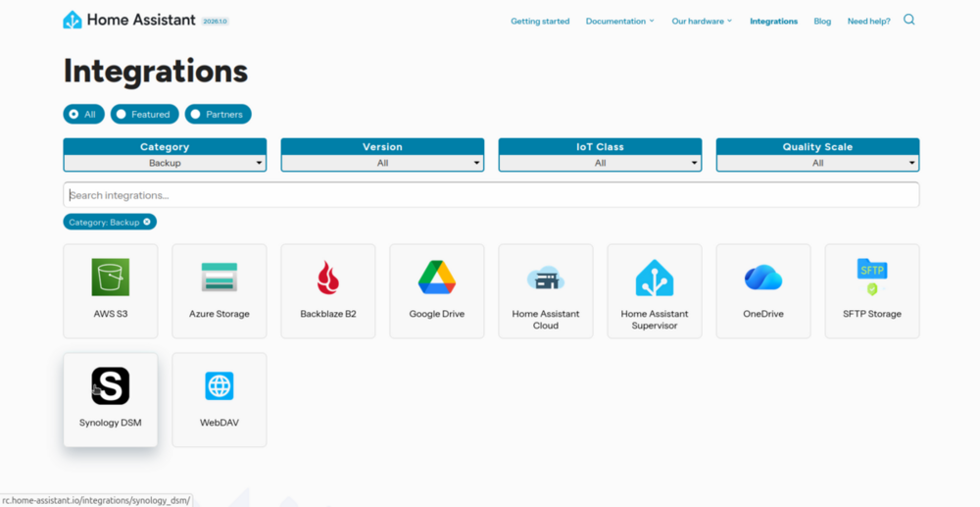The width and height of the screenshot is (980, 507).
Task: Open the Quality Scale dropdown
Action: click(x=817, y=163)
